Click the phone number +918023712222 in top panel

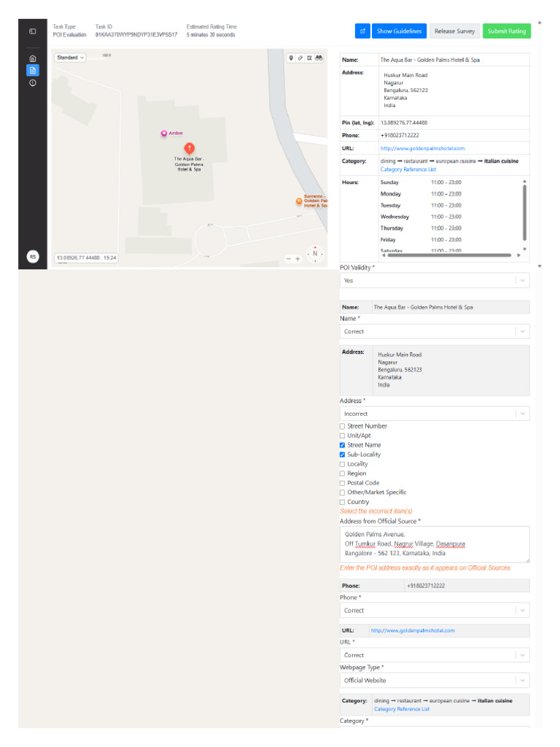(x=400, y=136)
